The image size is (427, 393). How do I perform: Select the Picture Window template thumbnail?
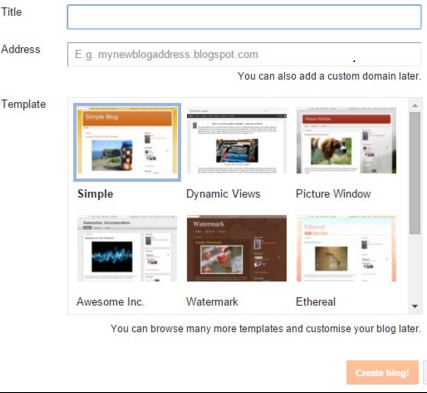click(346, 141)
